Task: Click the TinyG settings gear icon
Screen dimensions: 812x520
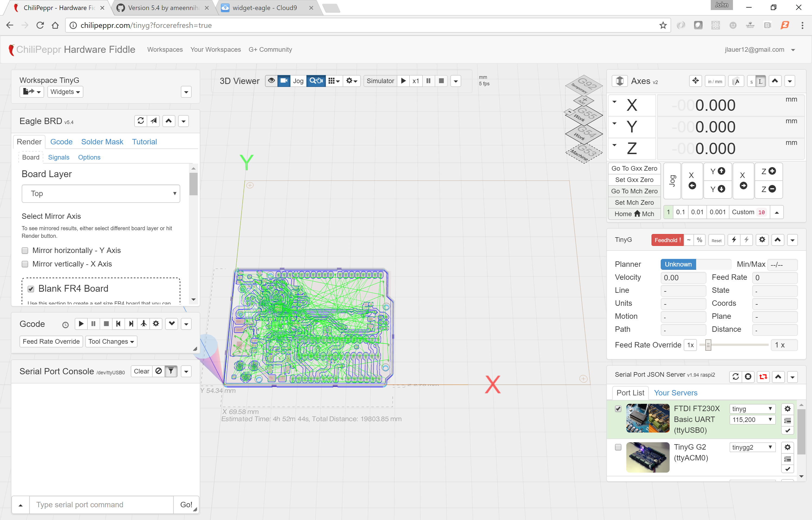Action: [762, 240]
